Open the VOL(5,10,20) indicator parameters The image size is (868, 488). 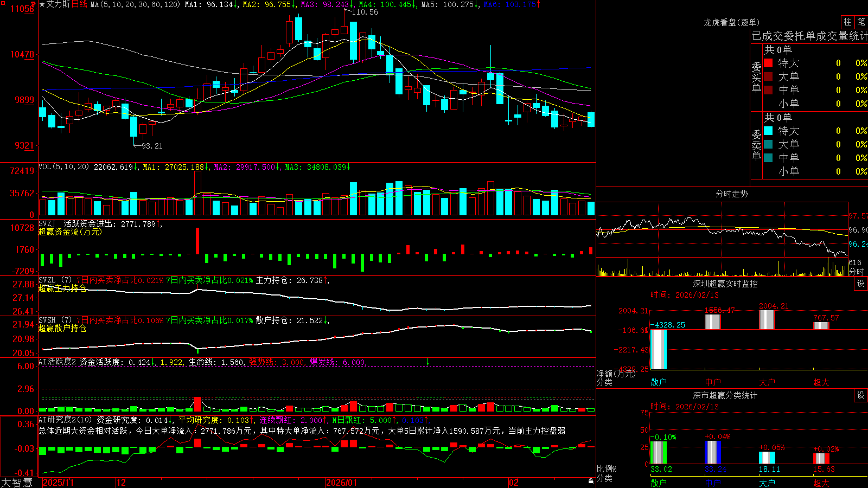pos(63,167)
